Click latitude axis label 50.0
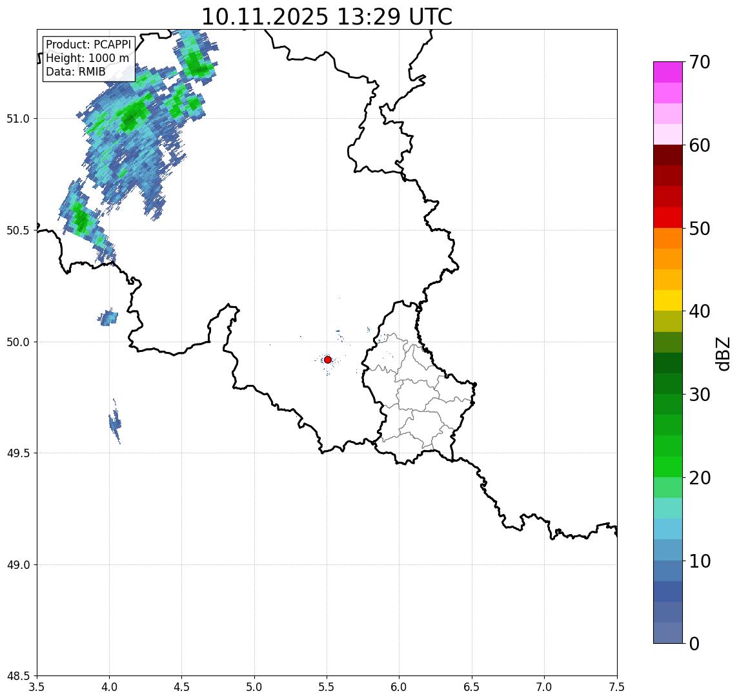The image size is (739, 700). pyautogui.click(x=17, y=342)
